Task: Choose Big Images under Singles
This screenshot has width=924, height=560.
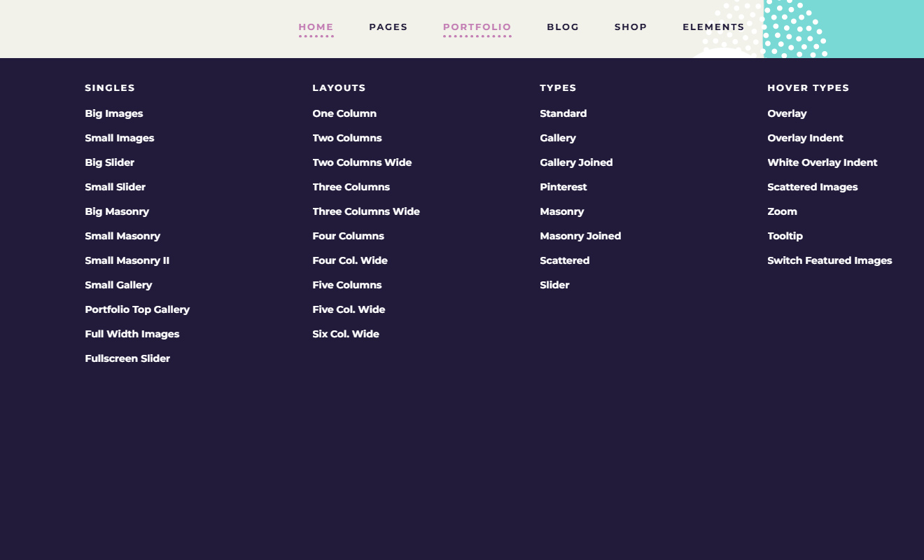Action: click(114, 113)
